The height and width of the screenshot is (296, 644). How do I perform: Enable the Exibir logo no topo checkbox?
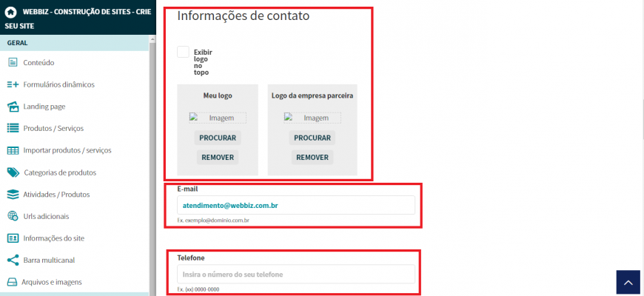(x=183, y=53)
